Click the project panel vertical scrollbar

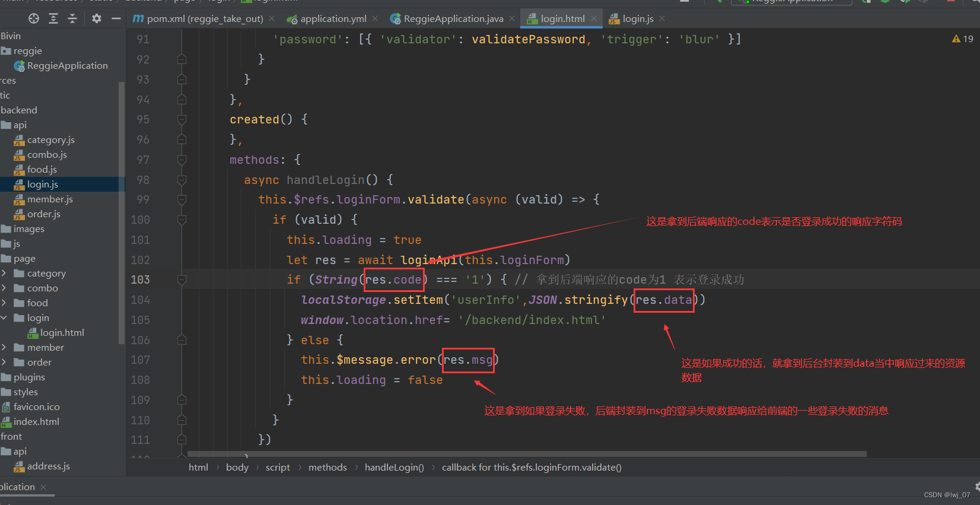click(x=122, y=213)
